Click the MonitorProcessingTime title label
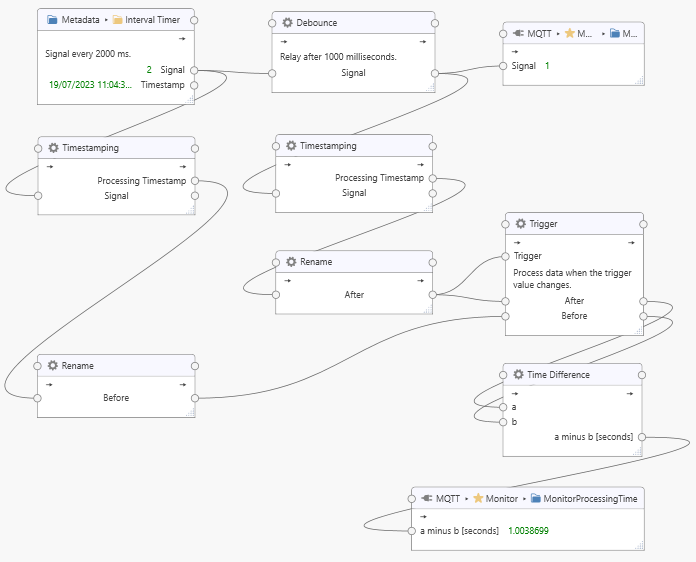 point(590,497)
